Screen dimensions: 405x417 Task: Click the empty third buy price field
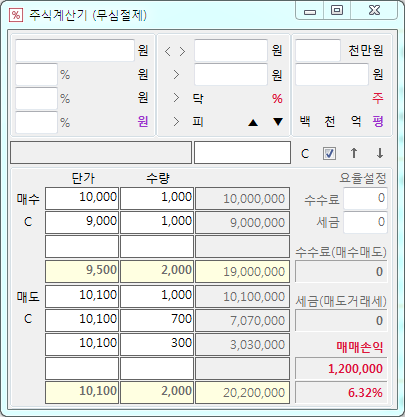click(x=82, y=247)
